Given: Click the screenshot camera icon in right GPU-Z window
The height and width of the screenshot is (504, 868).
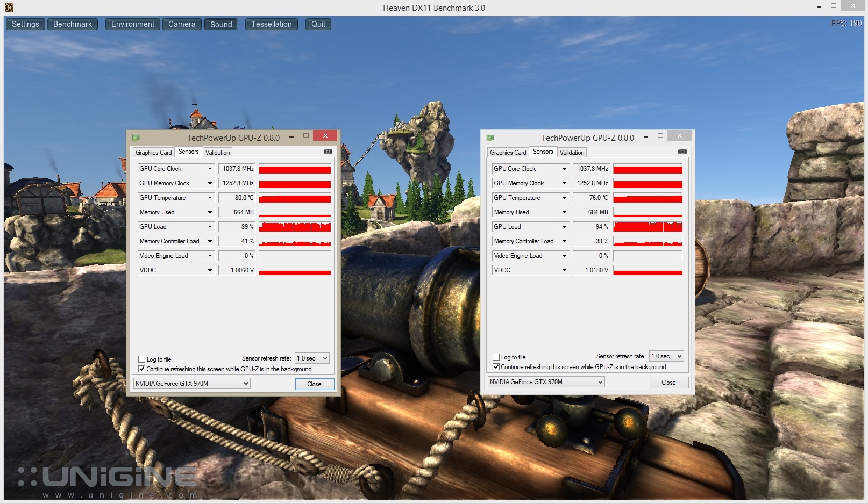Looking at the screenshot, I should click(x=682, y=152).
